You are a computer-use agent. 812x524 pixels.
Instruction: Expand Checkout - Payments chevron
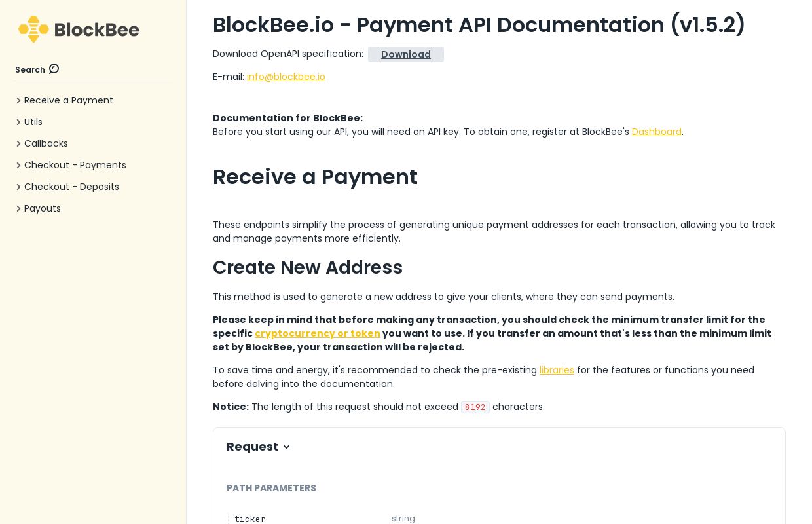(x=18, y=166)
